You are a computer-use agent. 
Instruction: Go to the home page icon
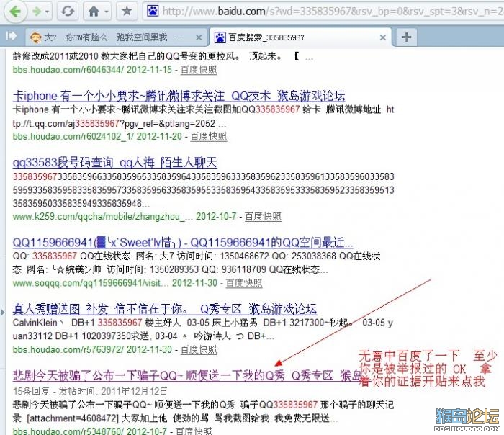tap(94, 12)
